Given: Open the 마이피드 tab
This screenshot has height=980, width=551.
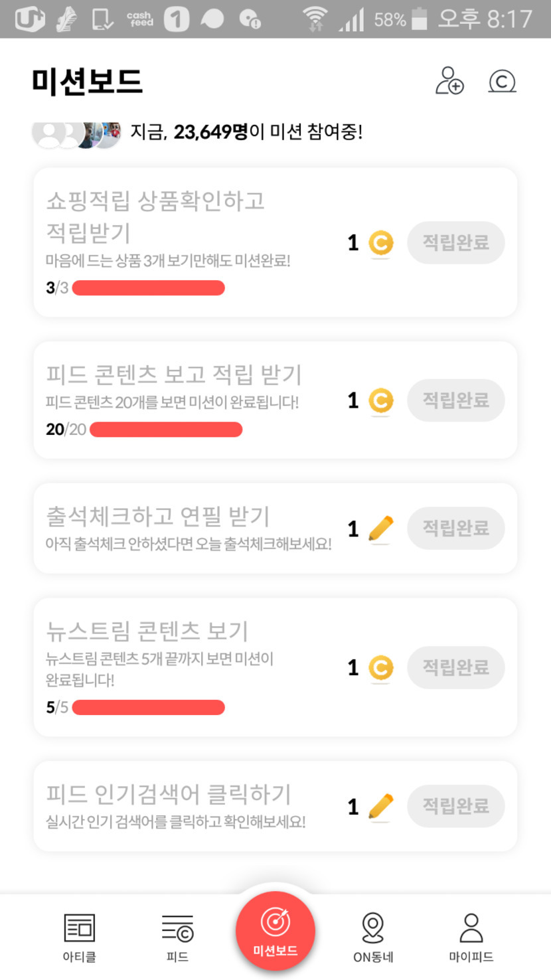Looking at the screenshot, I should pos(471,938).
